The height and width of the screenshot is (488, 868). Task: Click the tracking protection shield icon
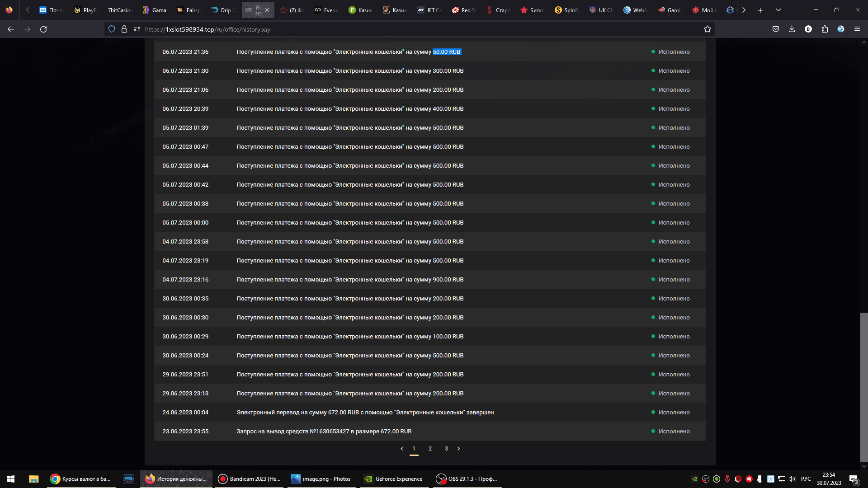[112, 29]
